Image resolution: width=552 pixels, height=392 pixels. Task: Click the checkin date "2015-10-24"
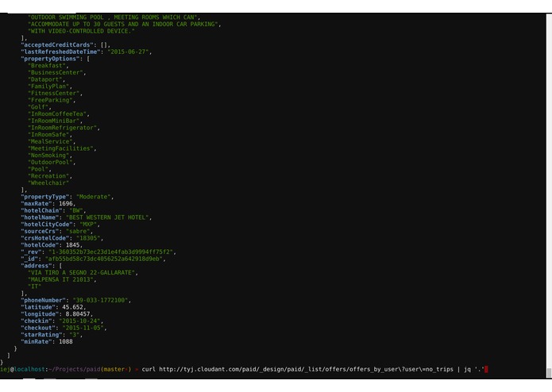(x=79, y=321)
